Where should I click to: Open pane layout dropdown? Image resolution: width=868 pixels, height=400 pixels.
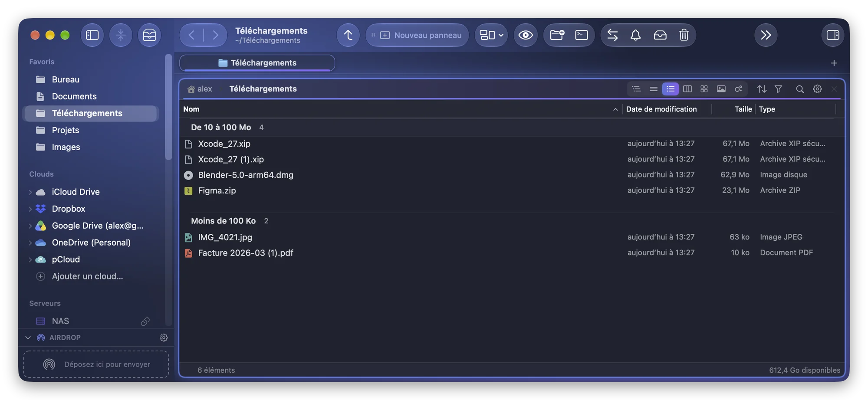(491, 35)
